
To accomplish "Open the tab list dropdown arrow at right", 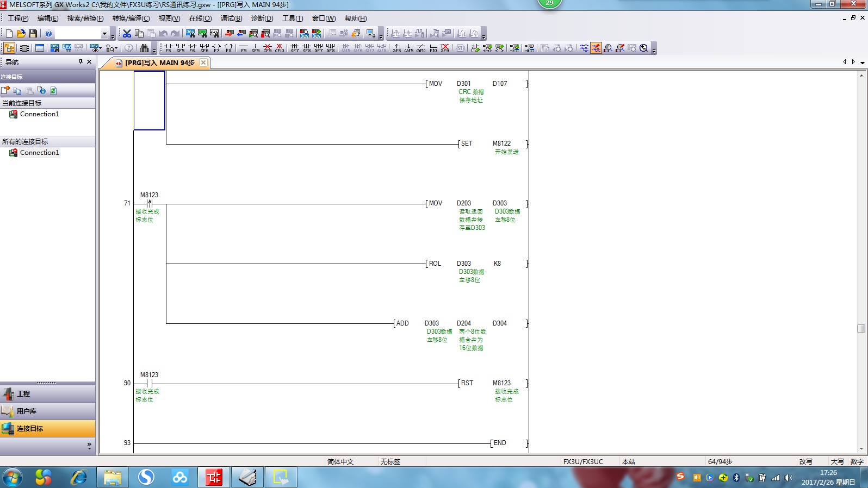I will coord(862,62).
